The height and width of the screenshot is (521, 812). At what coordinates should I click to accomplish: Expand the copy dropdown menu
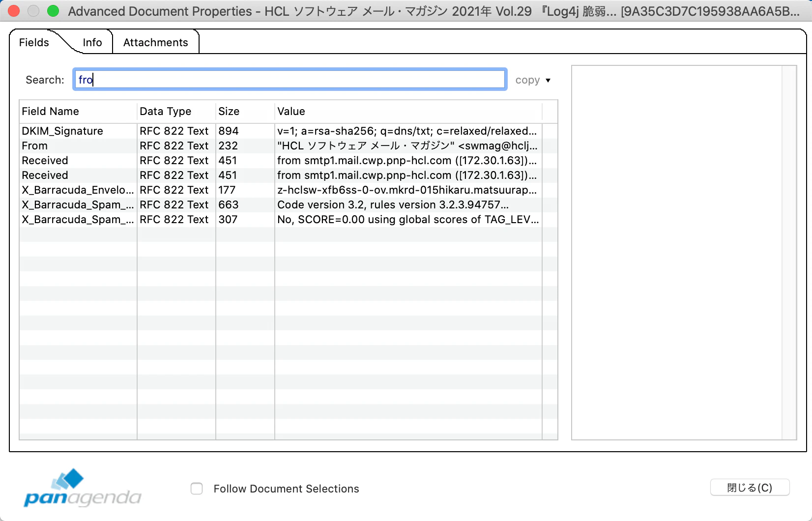click(x=533, y=80)
